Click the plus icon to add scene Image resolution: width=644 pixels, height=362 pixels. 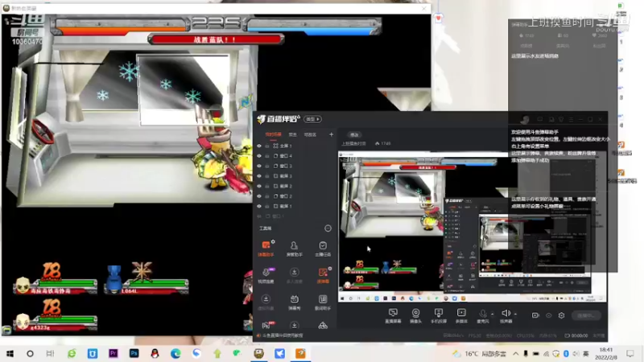coord(331,134)
